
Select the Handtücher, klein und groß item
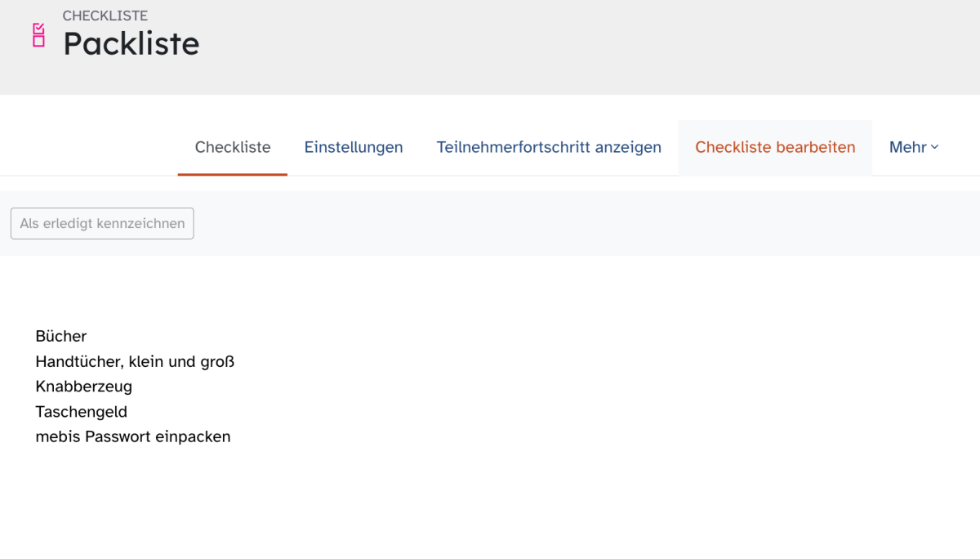click(x=135, y=361)
